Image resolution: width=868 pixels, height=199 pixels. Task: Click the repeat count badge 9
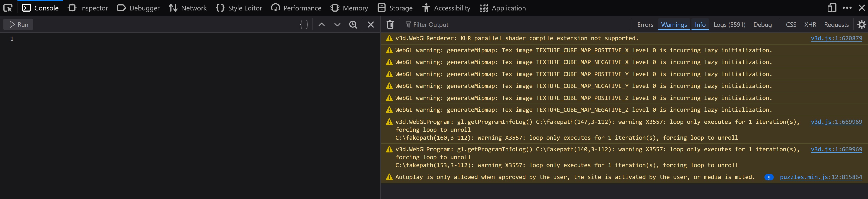point(769,177)
